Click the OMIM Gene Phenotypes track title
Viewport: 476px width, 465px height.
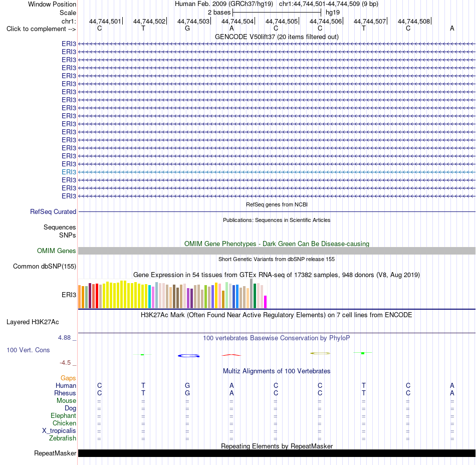click(x=277, y=244)
